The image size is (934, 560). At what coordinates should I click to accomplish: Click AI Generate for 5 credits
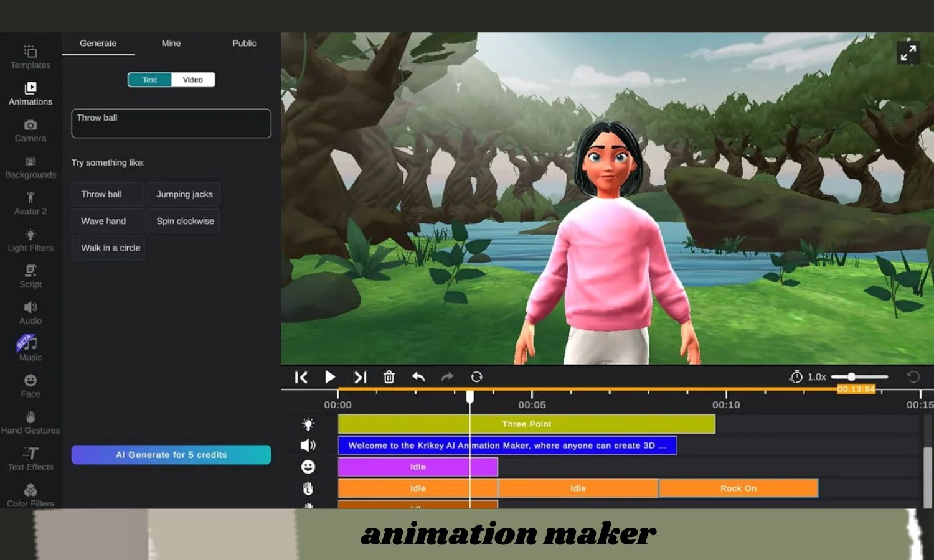(171, 455)
